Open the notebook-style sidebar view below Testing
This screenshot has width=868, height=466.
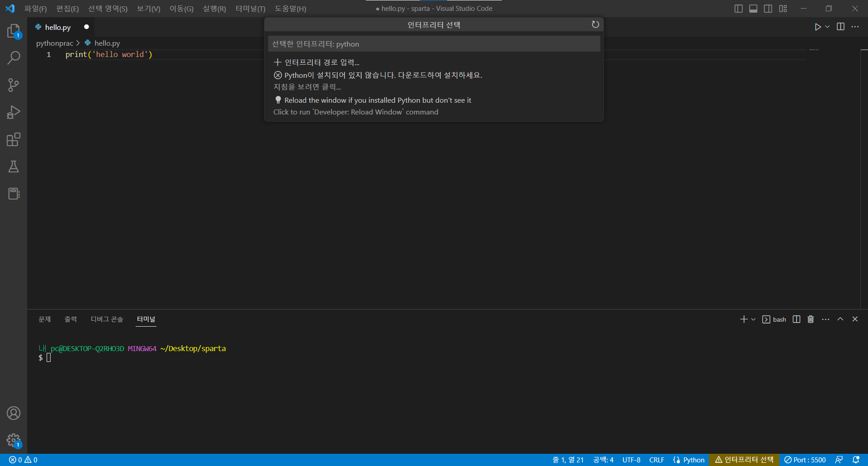[x=14, y=194]
